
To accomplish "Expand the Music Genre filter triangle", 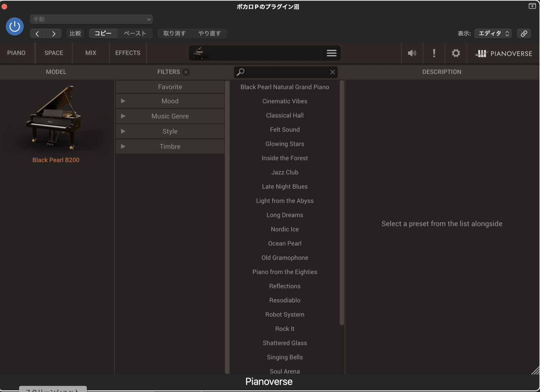I will coord(123,116).
